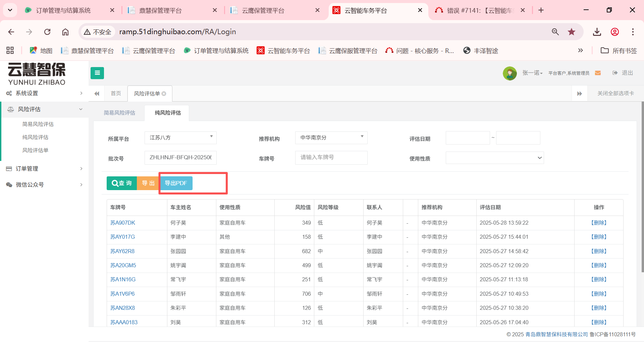This screenshot has height=342, width=644.
Task: Expand the 系统设置 sidebar menu
Action: pos(44,93)
